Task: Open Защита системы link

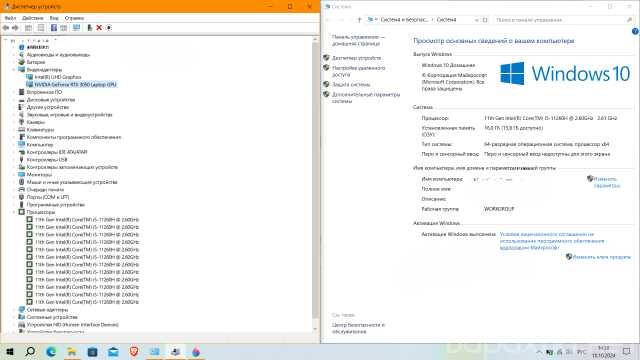Action: (351, 84)
